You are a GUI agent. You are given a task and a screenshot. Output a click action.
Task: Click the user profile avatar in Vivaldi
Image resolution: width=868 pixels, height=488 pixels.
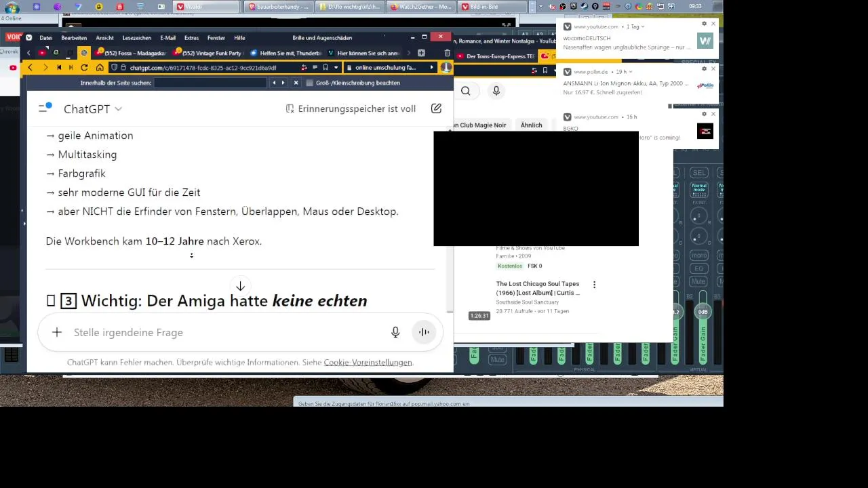tap(446, 68)
